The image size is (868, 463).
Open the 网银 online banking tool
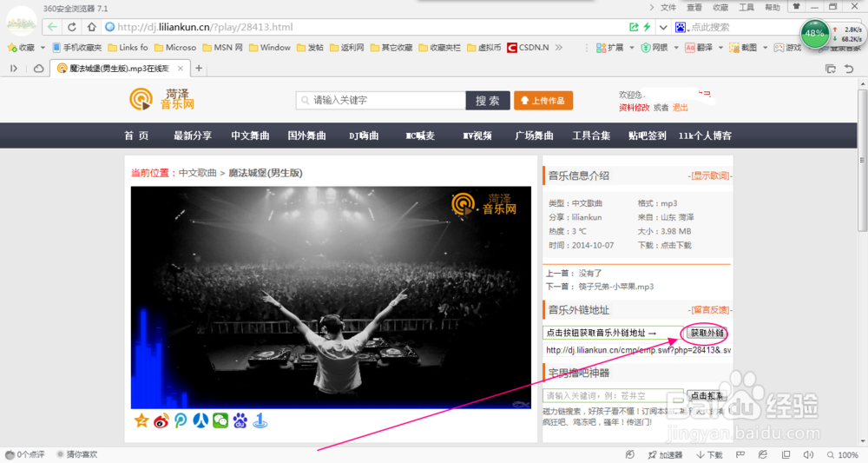[654, 48]
